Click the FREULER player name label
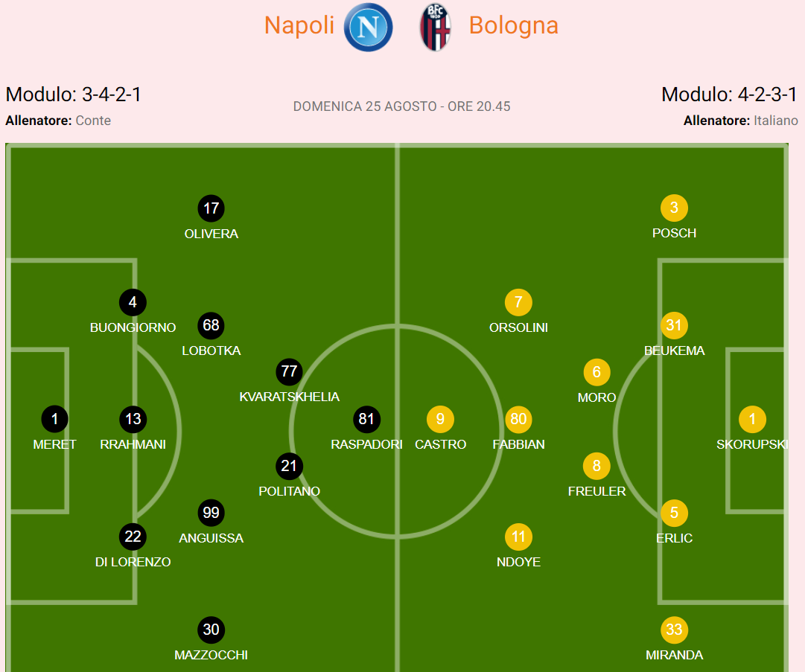805x672 pixels. click(596, 491)
